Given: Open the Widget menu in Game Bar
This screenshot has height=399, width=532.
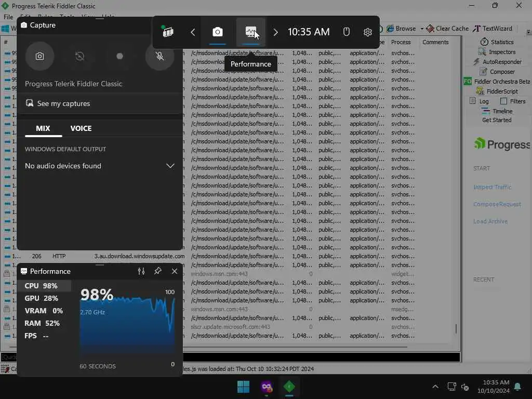Looking at the screenshot, I should tap(168, 32).
